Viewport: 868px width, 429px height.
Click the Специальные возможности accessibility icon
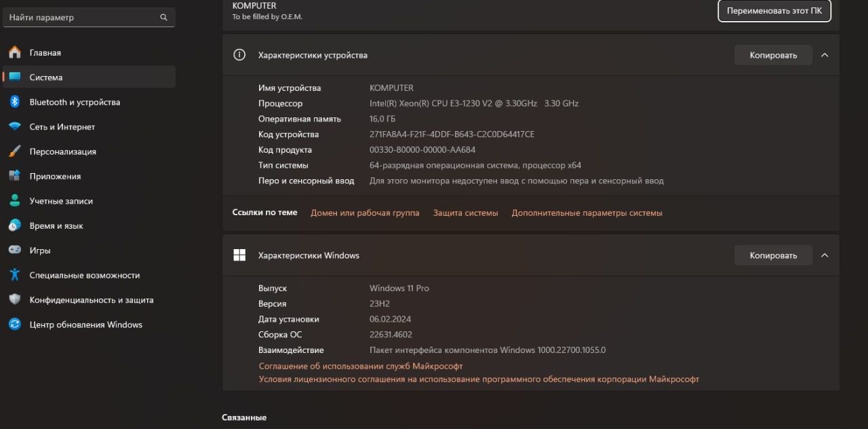14,275
